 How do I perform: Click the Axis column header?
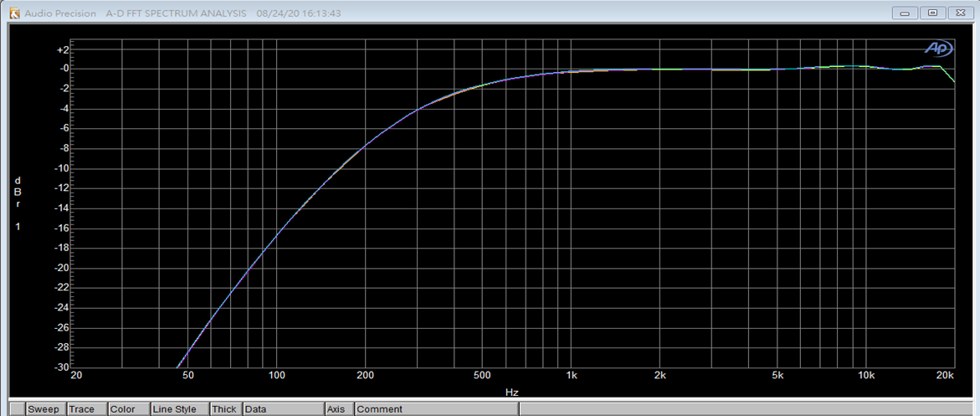(x=336, y=409)
